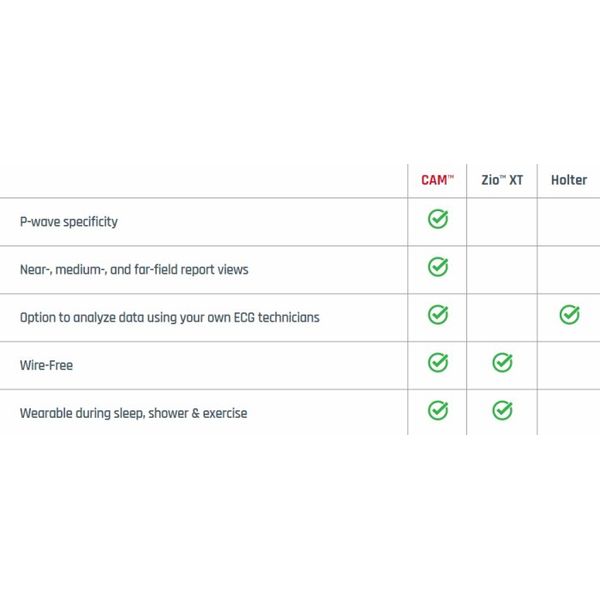
Task: Click CAM checkmark for report views row
Action: click(x=438, y=267)
